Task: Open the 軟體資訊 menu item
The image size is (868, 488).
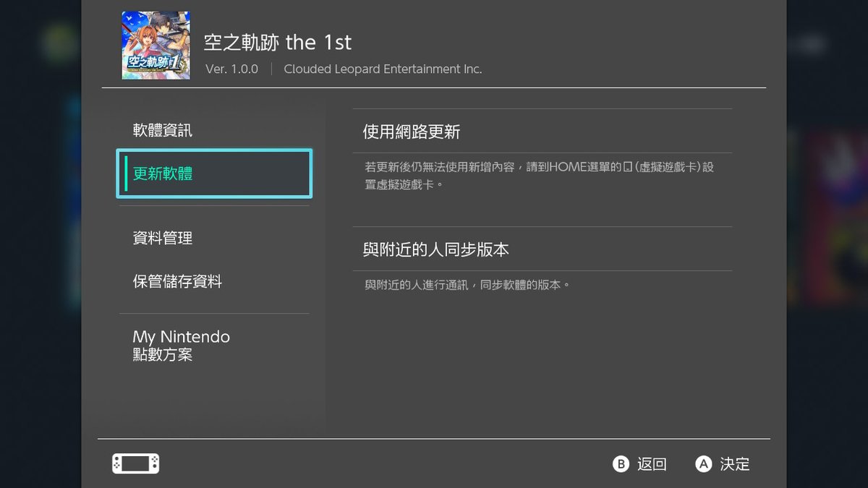Action: (214, 131)
